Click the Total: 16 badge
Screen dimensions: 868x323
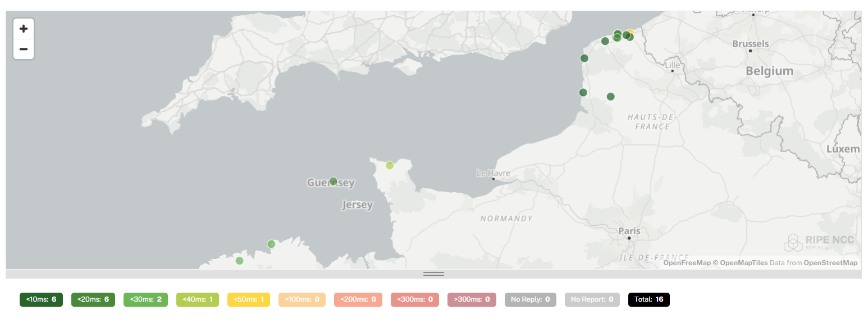[x=649, y=299]
